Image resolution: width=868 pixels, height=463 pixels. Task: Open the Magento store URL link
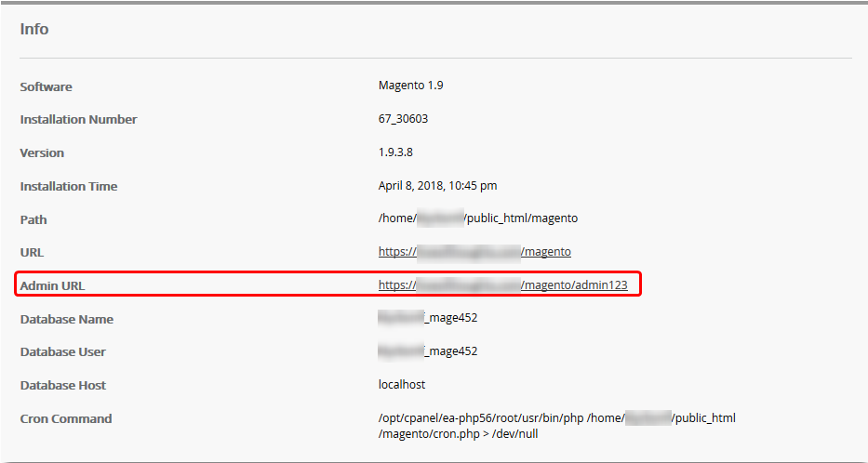474,252
